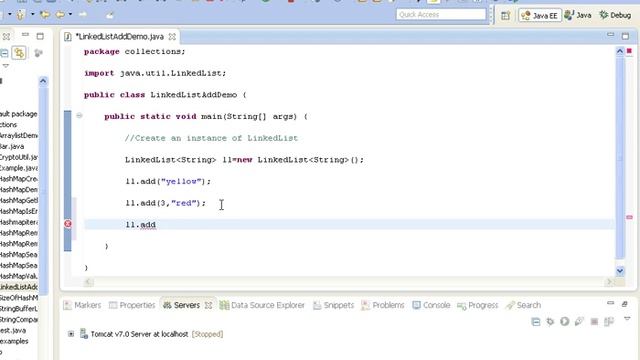
Task: Start the server in debug mode icon
Action: pos(550,322)
